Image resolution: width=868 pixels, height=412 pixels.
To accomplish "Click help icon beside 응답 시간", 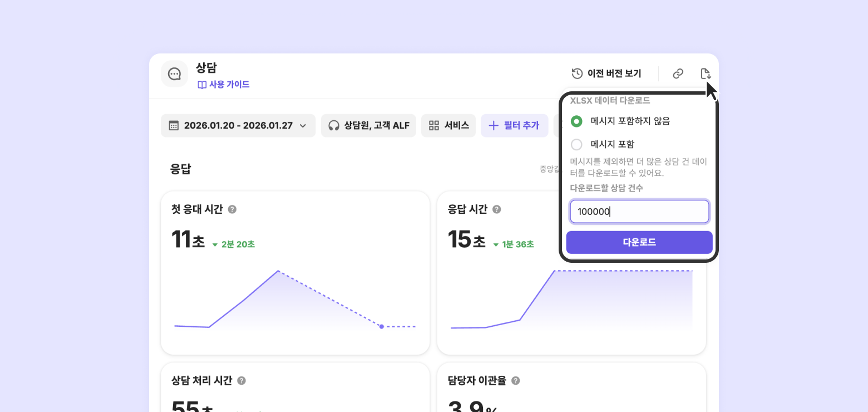I will [497, 209].
